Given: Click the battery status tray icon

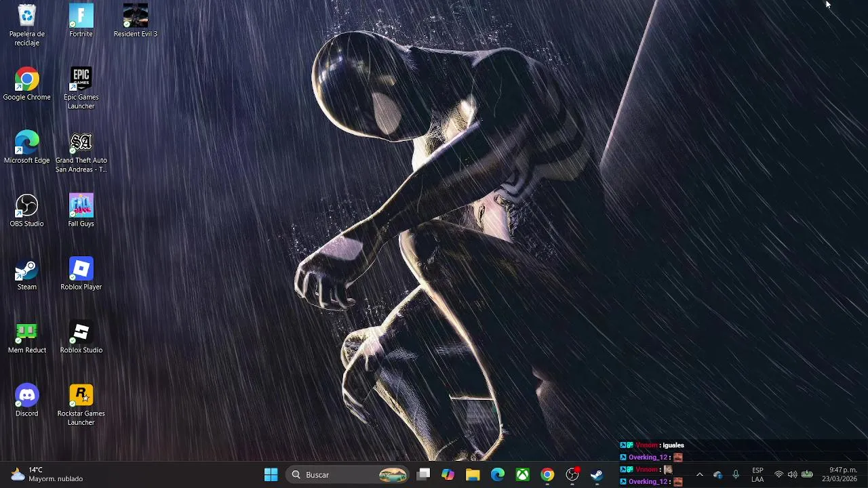Looking at the screenshot, I should click(x=807, y=474).
